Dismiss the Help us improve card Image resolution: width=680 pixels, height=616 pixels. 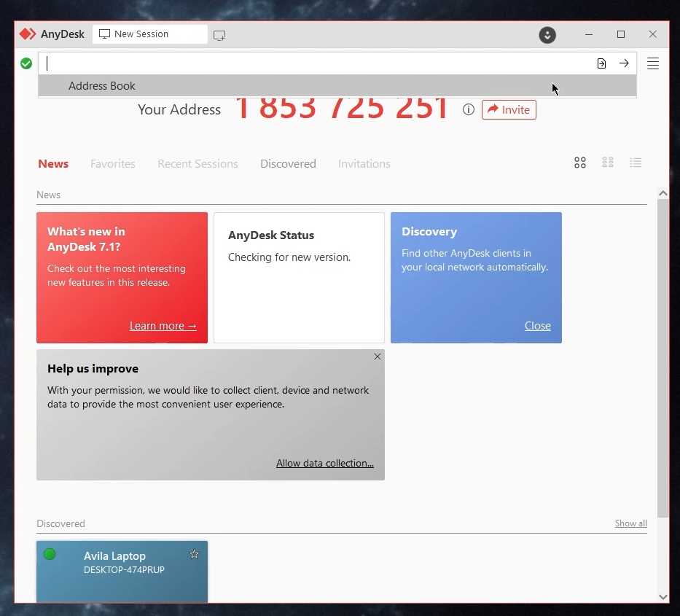[378, 356]
